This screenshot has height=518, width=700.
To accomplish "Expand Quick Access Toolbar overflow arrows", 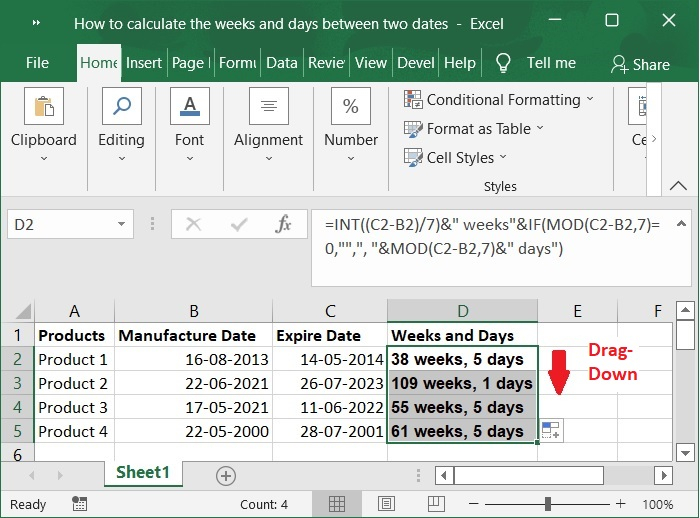I will [37, 23].
